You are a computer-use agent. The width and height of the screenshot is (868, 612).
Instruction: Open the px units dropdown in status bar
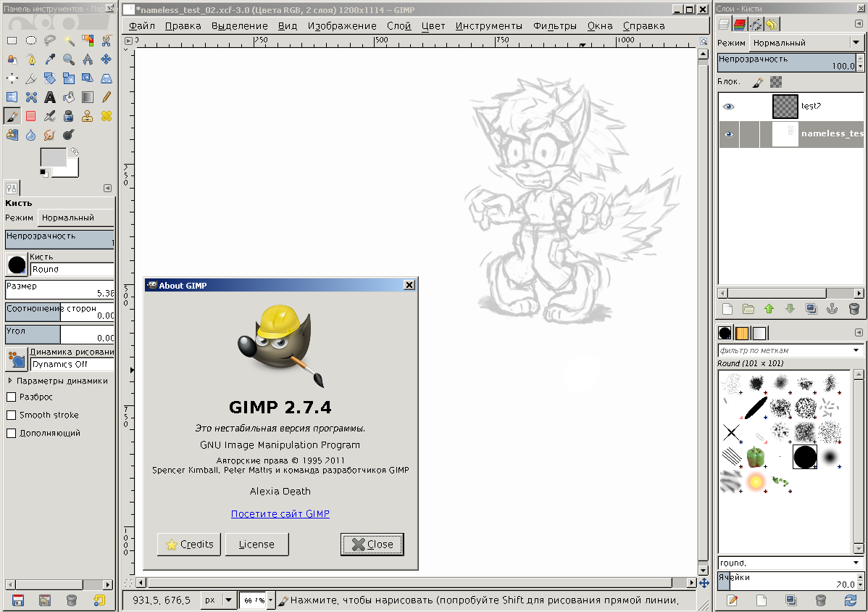pyautogui.click(x=217, y=600)
